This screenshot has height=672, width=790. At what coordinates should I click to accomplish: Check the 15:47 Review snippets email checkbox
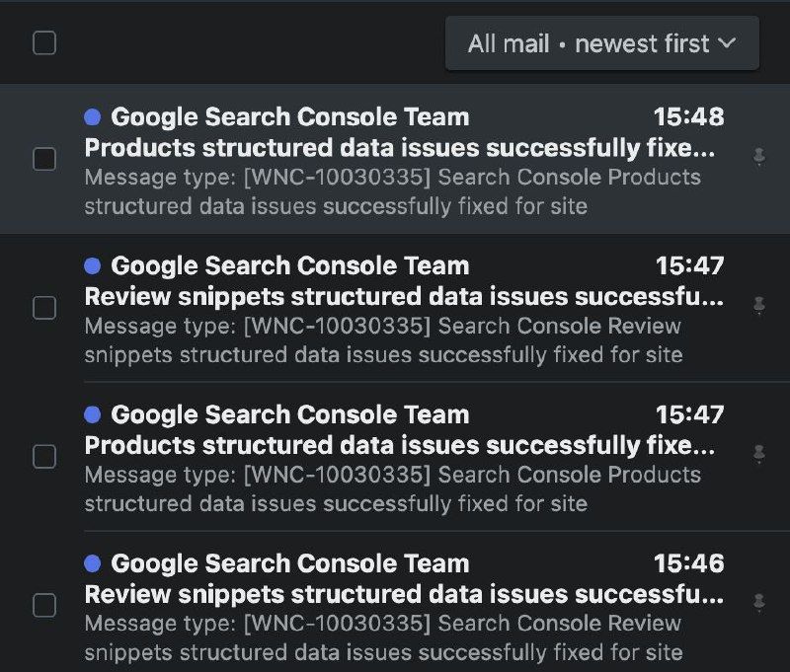coord(44,308)
